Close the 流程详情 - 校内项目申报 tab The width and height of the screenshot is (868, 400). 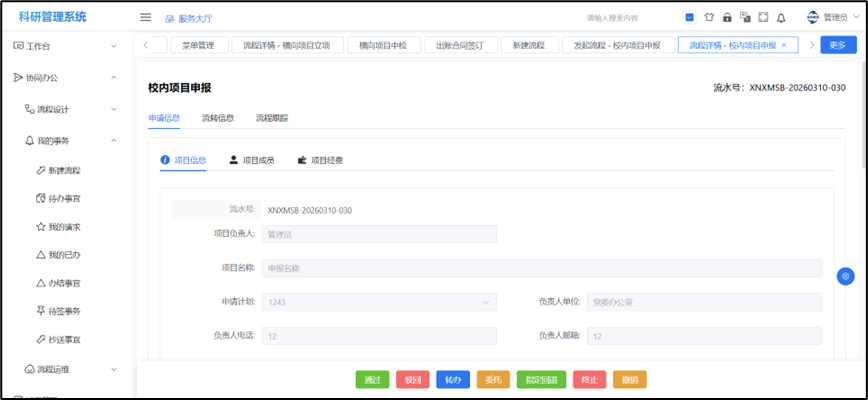tap(783, 45)
